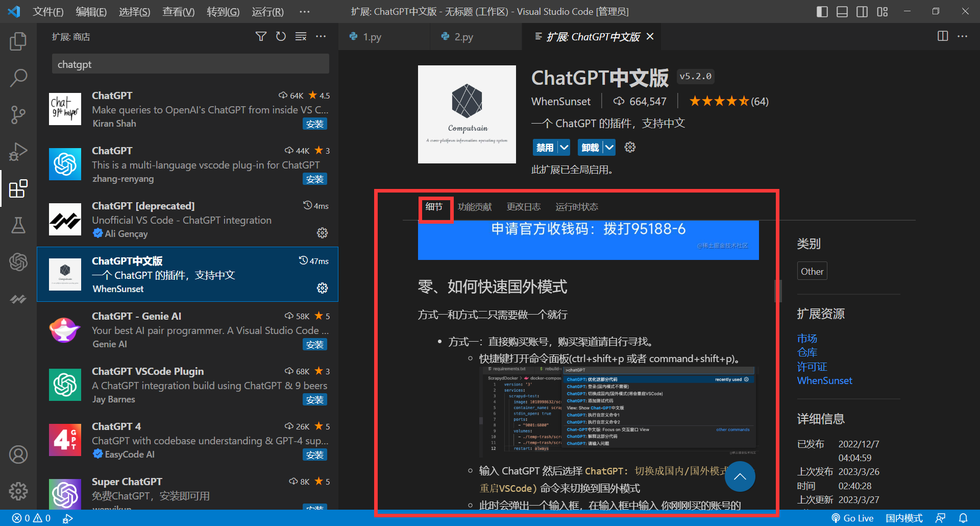Toggle the notifications bell

(x=963, y=518)
